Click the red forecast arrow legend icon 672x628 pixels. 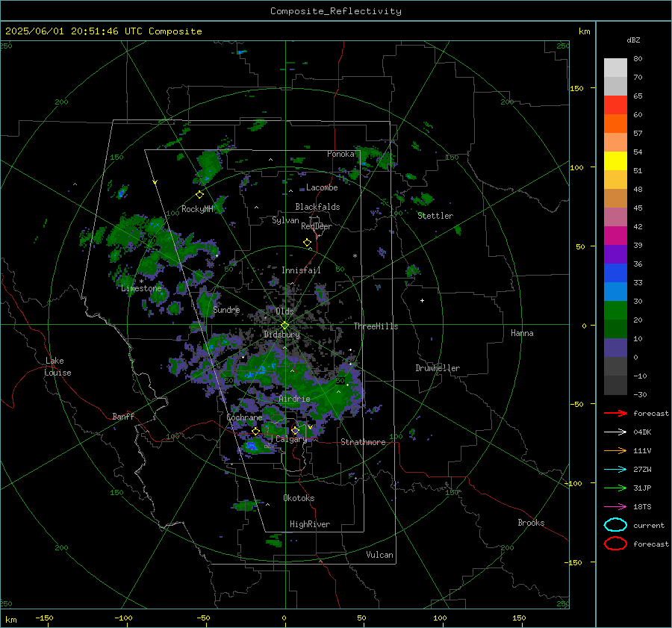[x=615, y=413]
